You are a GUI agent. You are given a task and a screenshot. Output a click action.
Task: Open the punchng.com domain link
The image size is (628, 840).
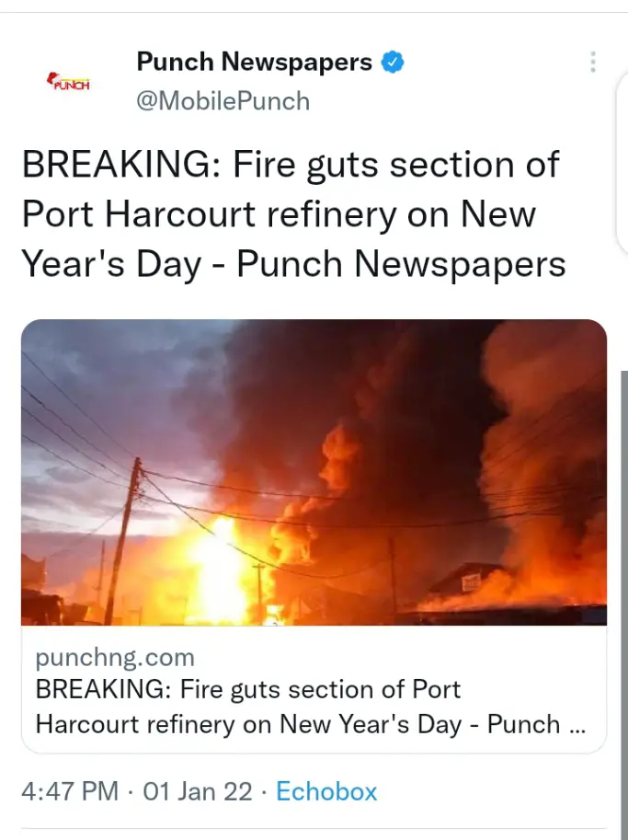pos(115,657)
